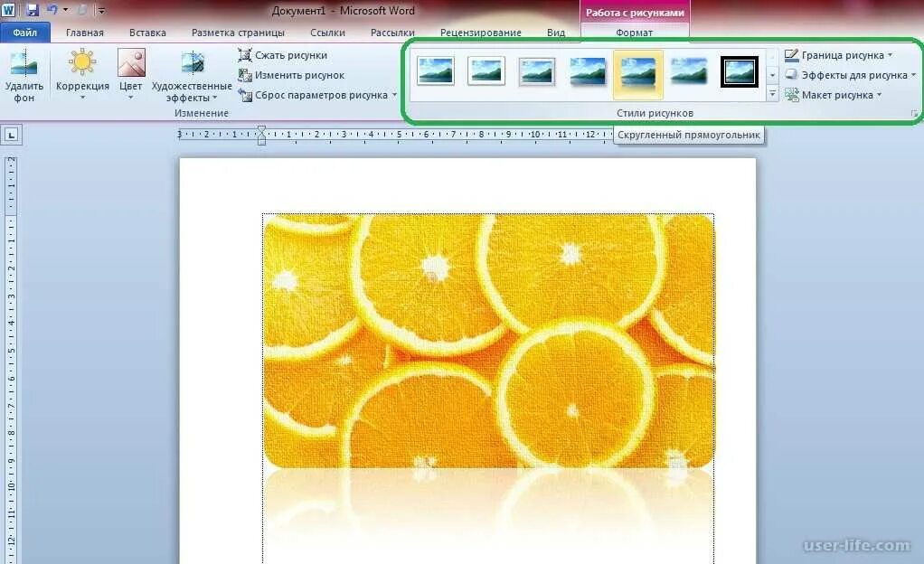
Task: Select the sixth picture style thumbnail
Action: pyautogui.click(x=689, y=72)
